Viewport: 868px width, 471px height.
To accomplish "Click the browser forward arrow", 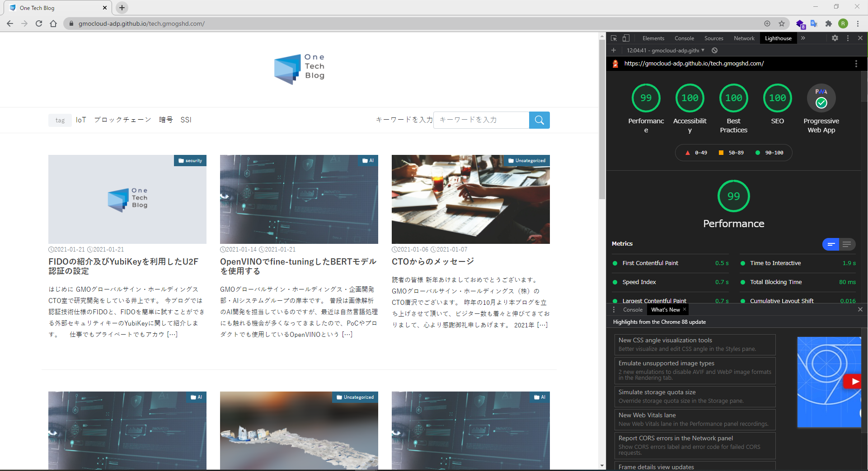I will pos(24,23).
